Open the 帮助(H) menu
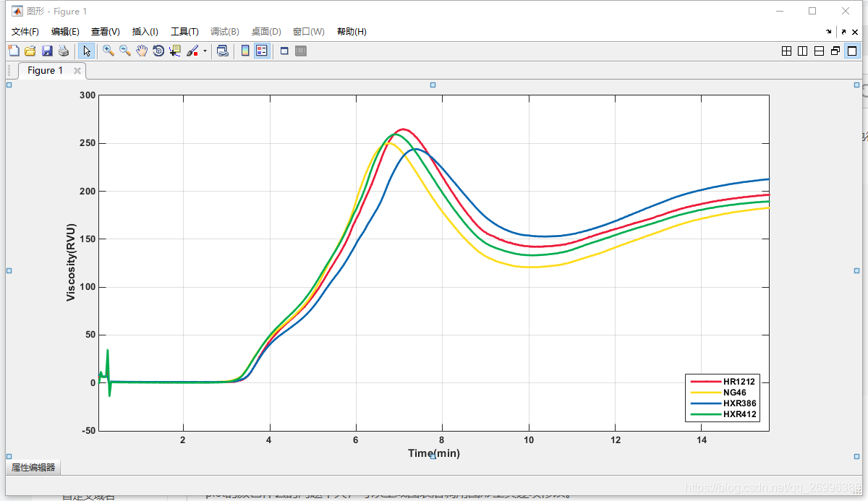The image size is (868, 501). coord(352,32)
